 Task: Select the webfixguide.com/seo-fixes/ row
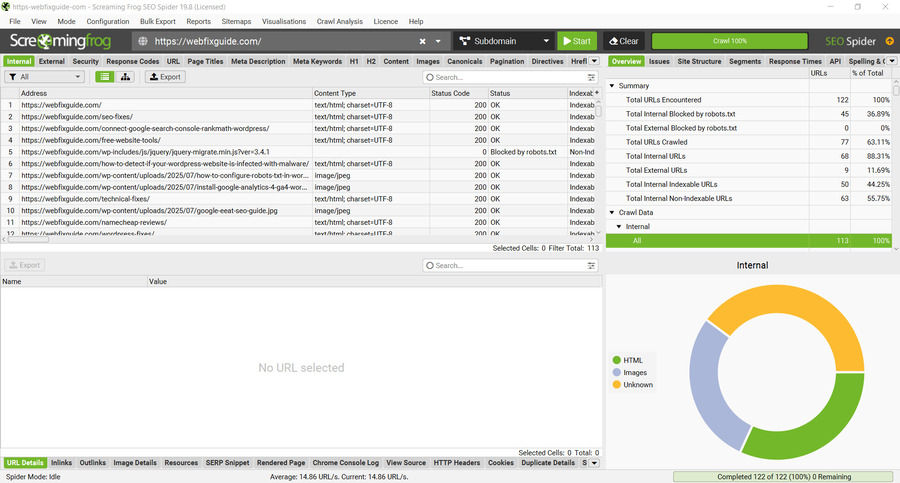298,117
